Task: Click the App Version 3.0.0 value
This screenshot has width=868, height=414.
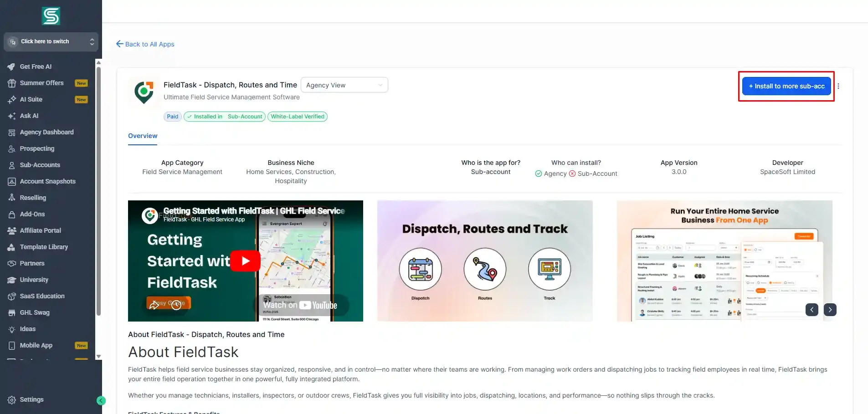Action: pos(679,172)
